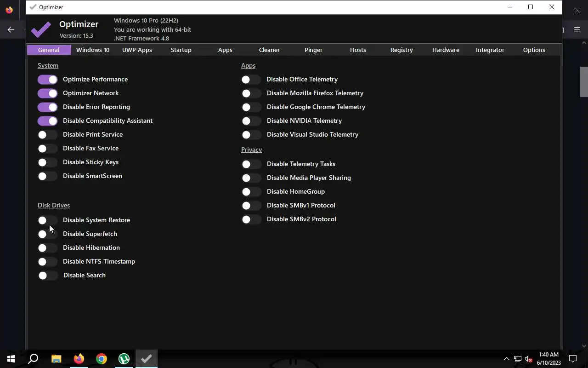Enable Disable Google Chrome Telemetry switch
Screen dimensions: 588x368
[x=251, y=107]
